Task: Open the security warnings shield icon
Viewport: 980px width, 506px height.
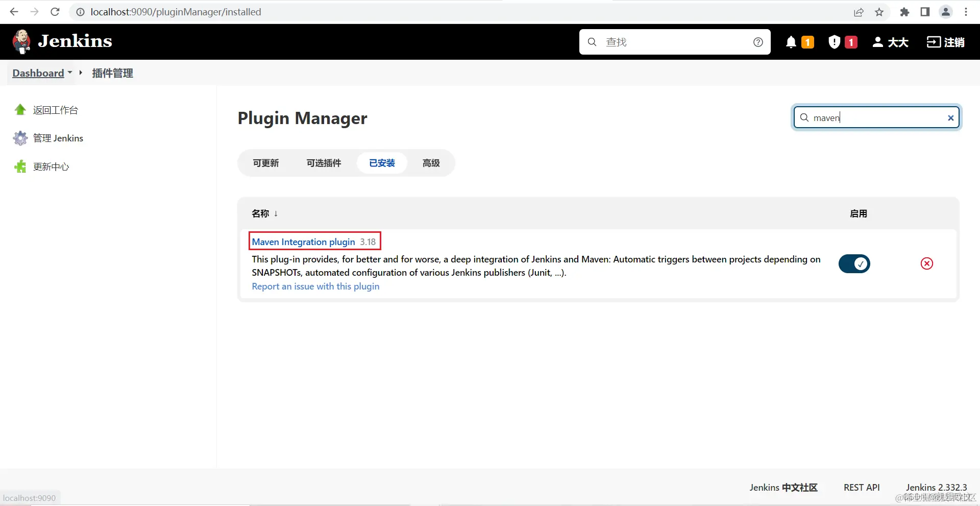Action: (x=834, y=42)
